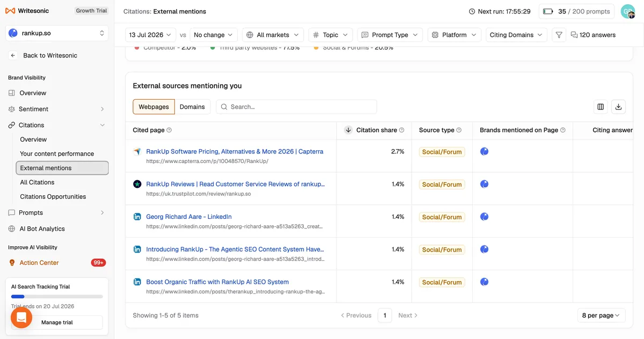644x339 pixels.
Task: Click the Citation share sort arrow
Action: [348, 130]
